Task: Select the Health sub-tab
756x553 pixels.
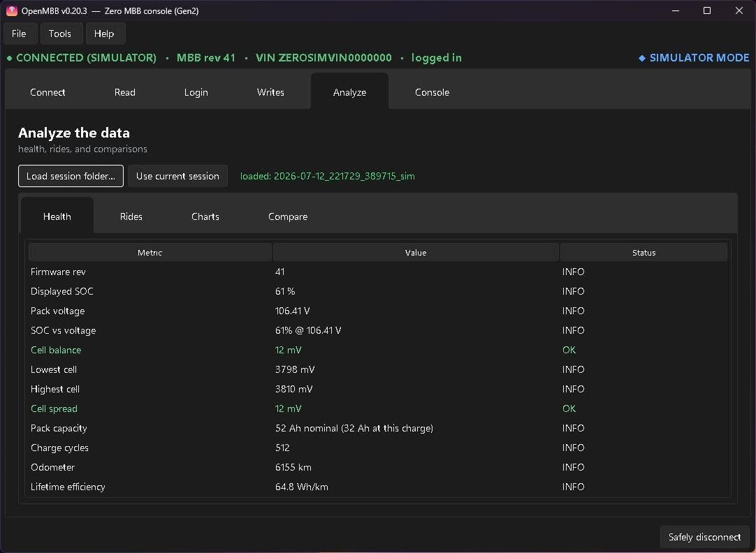Action: tap(57, 216)
